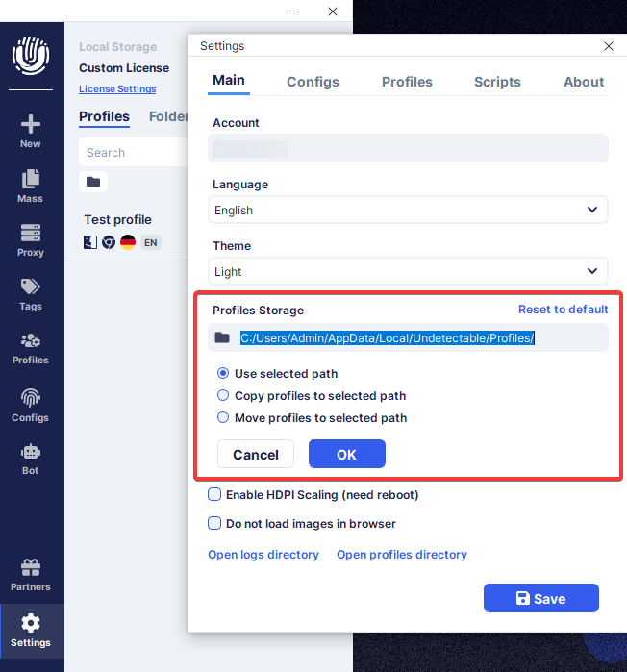
Task: Switch to the About settings tab
Action: pos(584,82)
